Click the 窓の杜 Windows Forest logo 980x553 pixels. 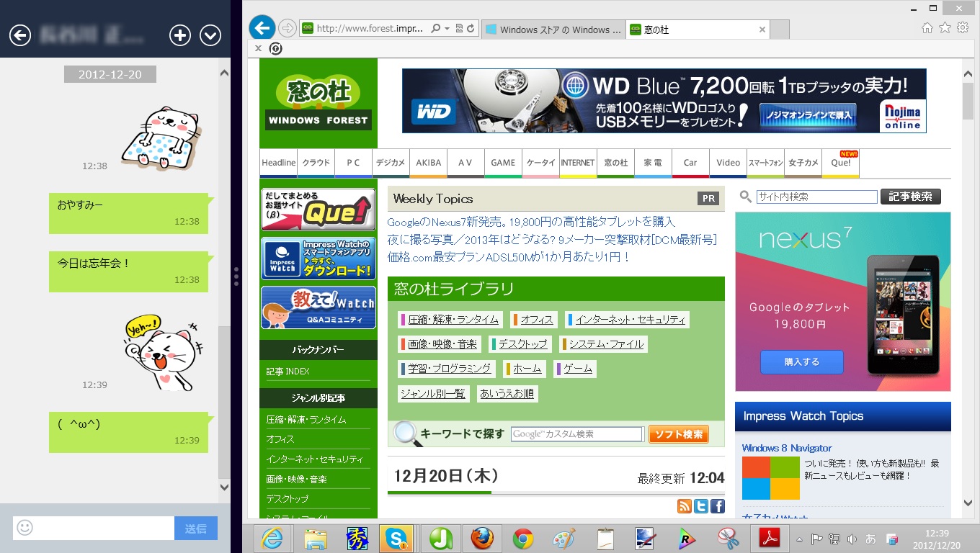pos(318,104)
